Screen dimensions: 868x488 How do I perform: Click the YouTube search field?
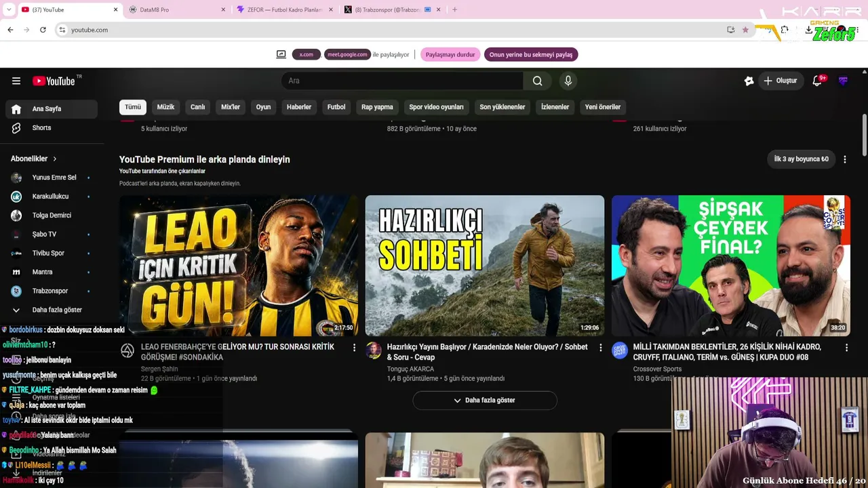pyautogui.click(x=402, y=81)
